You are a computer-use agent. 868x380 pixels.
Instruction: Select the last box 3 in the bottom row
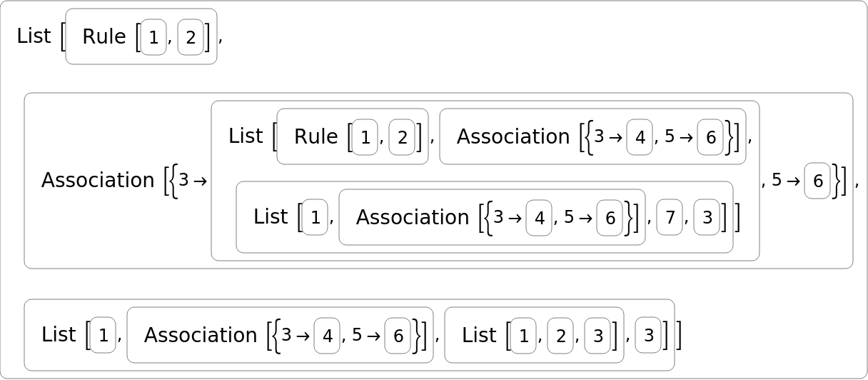[x=648, y=335]
